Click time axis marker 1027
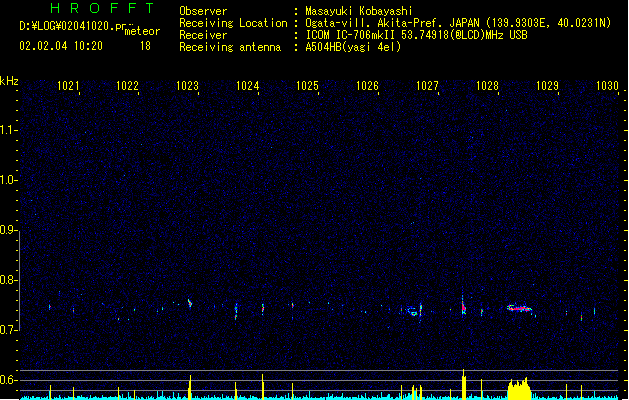Screen dimensions: 629x400 (427, 86)
